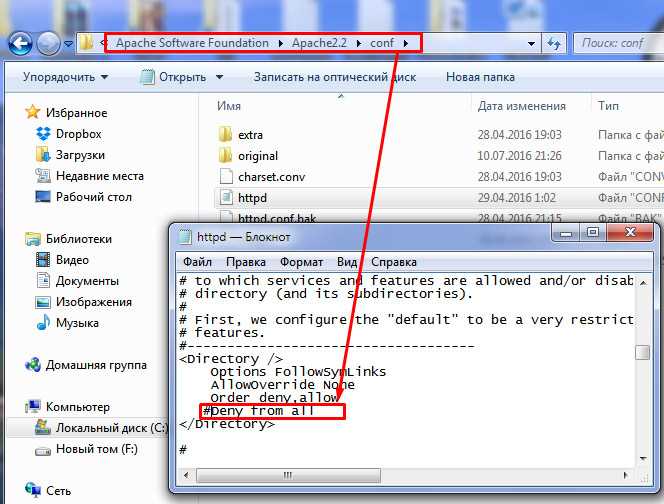Select the Избранное star icon
664x504 pixels.
(x=33, y=112)
